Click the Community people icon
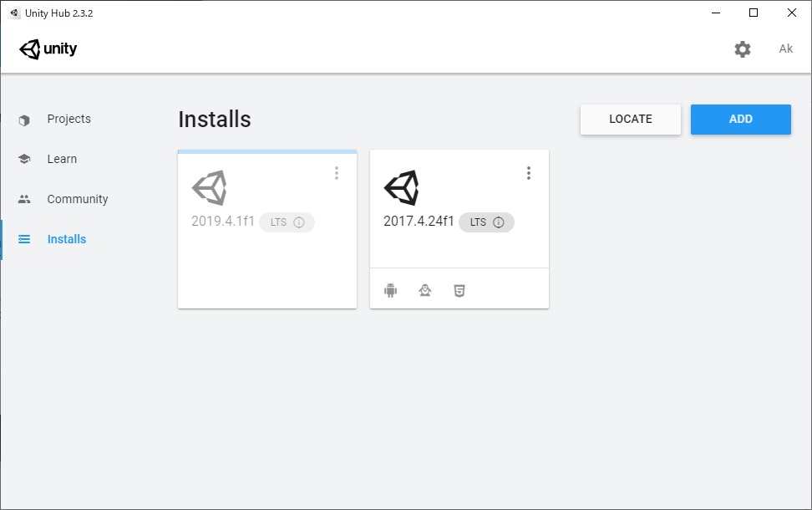The image size is (812, 510). 24,199
